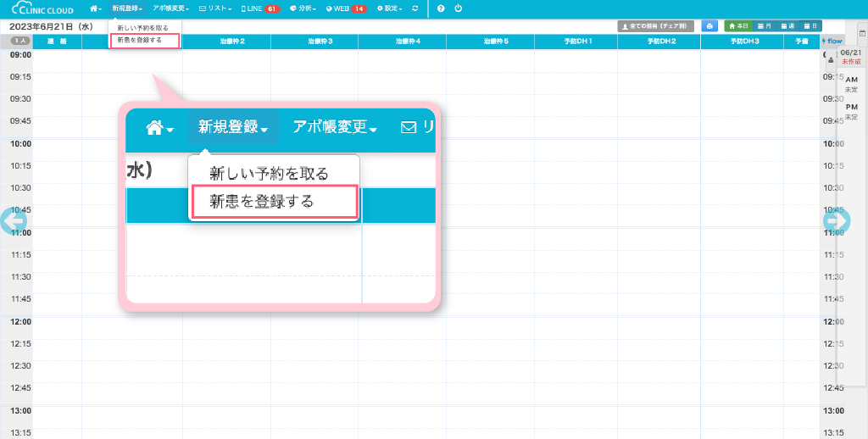Click the blue print button
The image size is (868, 439).
(709, 26)
